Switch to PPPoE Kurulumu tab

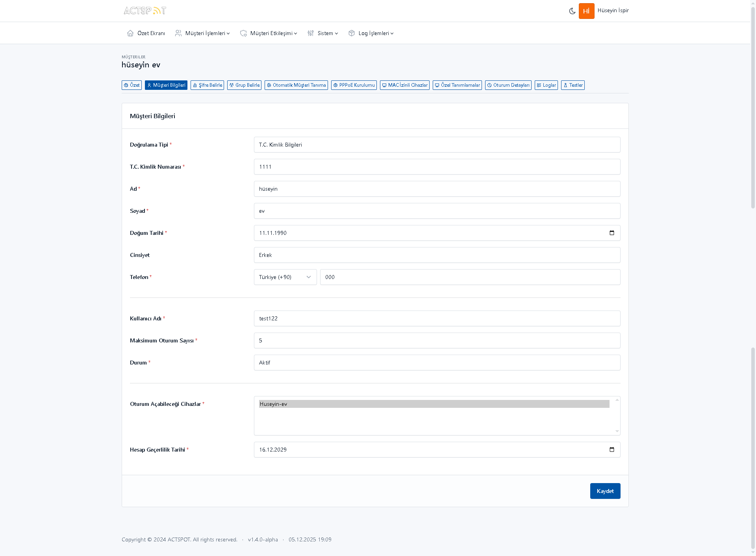[354, 85]
